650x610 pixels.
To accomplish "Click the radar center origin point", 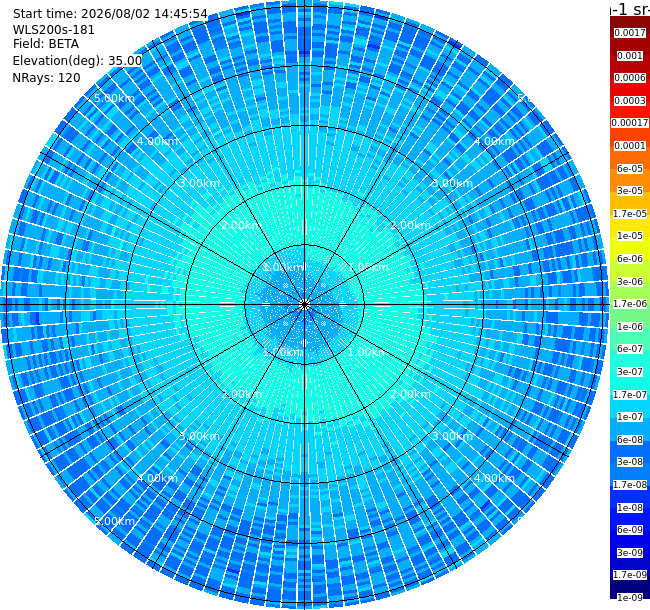I will pyautogui.click(x=305, y=305).
